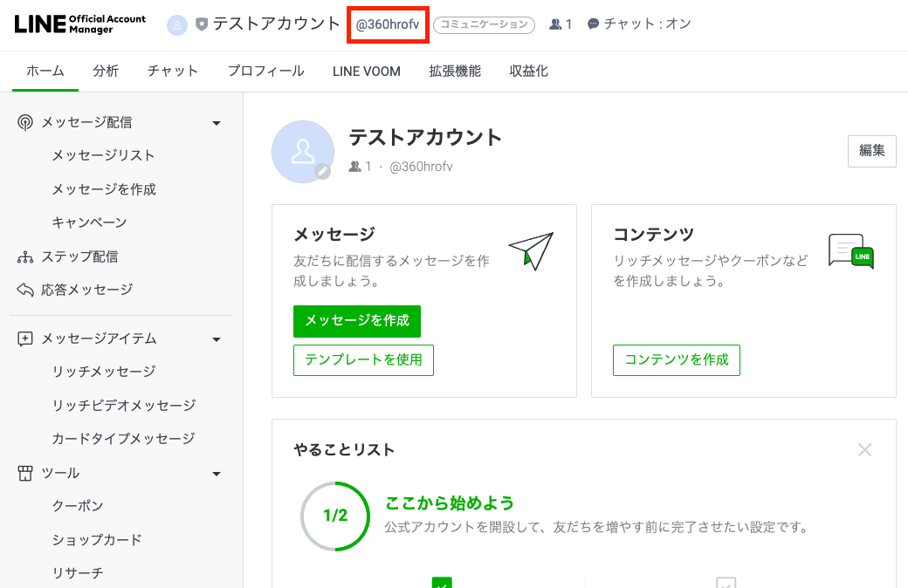908x588 pixels.
Task: Click チャット：オン status text in header
Action: [648, 24]
